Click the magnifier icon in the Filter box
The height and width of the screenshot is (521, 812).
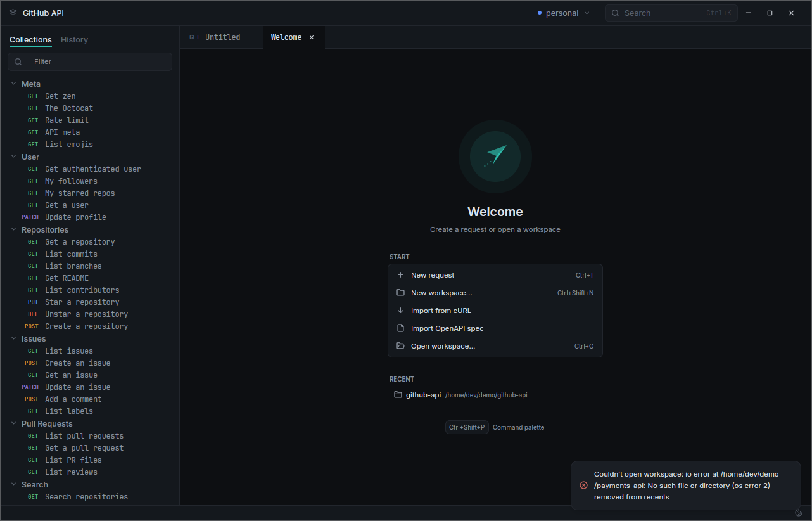18,61
